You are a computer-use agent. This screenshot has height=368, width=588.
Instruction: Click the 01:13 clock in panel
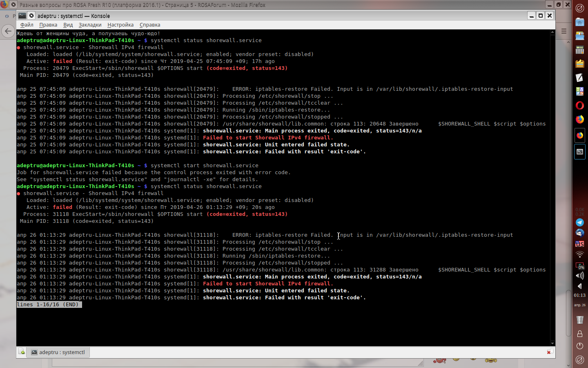click(580, 295)
